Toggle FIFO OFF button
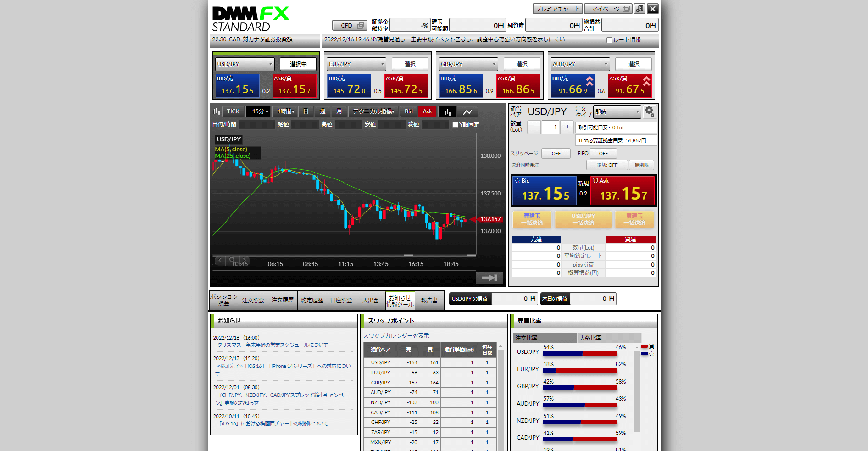Viewport: 868px width, 451px height. (x=603, y=153)
